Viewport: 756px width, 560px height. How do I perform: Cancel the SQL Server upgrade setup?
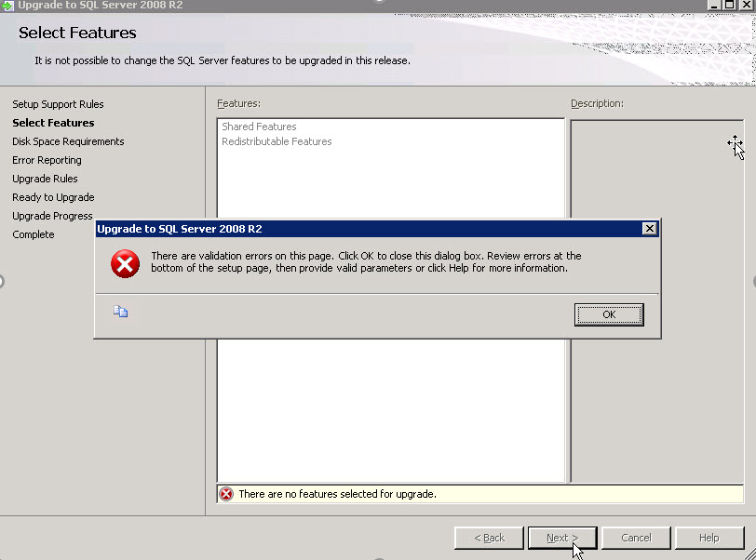coord(636,538)
